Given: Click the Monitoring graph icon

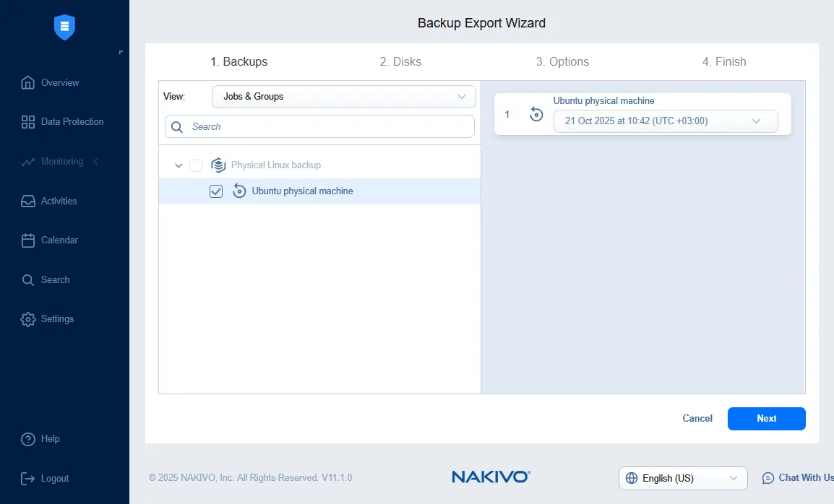Looking at the screenshot, I should tap(27, 162).
